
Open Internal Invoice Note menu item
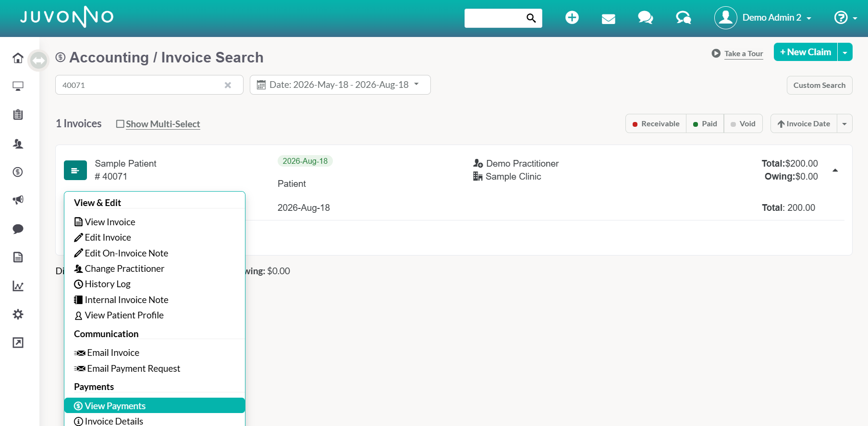(x=155, y=300)
